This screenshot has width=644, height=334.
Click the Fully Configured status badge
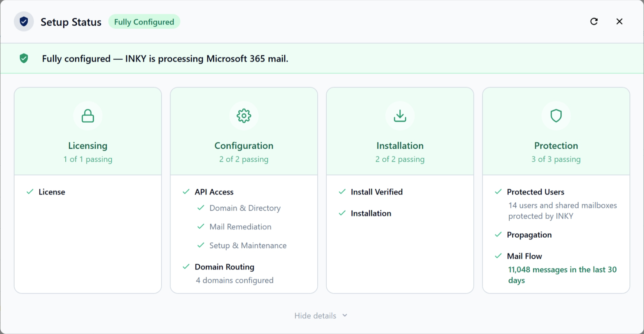[144, 22]
